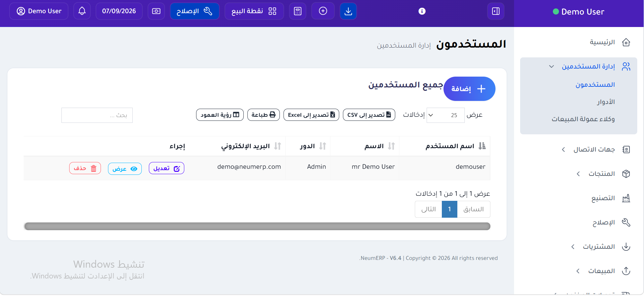This screenshot has width=644, height=296.
Task: Expand the المبيعات sidebar chevron
Action: [578, 271]
